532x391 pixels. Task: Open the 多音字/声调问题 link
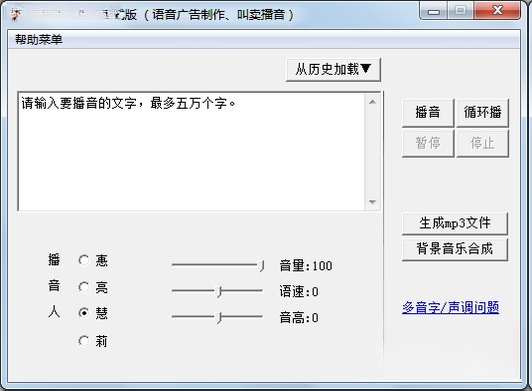point(451,308)
